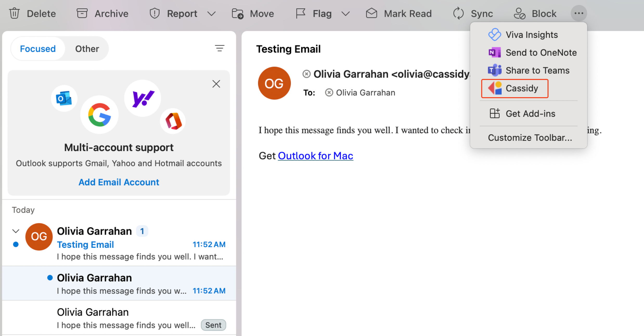
Task: Remove Olivia Garrahan recipient with the x circle
Action: (329, 92)
